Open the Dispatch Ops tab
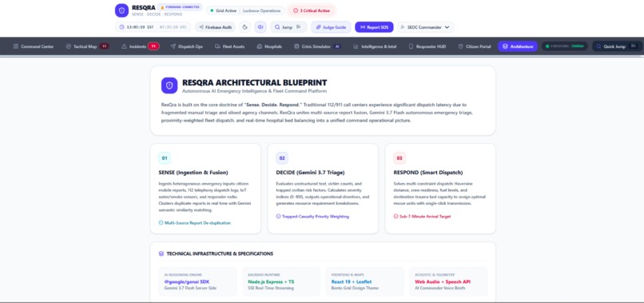 pos(186,46)
